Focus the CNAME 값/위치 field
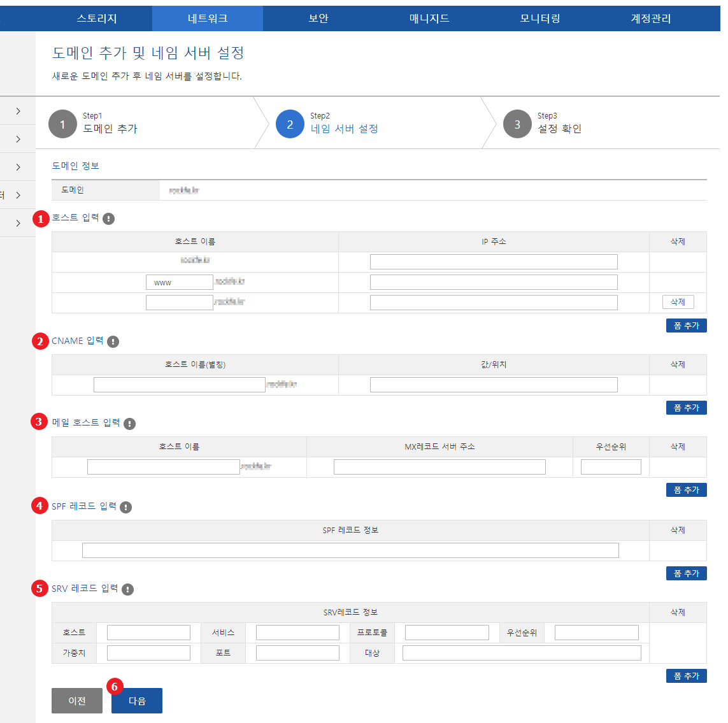728x723 pixels. tap(494, 385)
